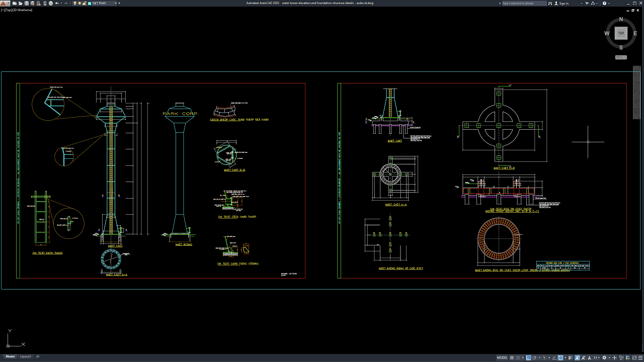Click W on the ViewCube compass
Viewport: 644px width, 362px height.
point(607,33)
